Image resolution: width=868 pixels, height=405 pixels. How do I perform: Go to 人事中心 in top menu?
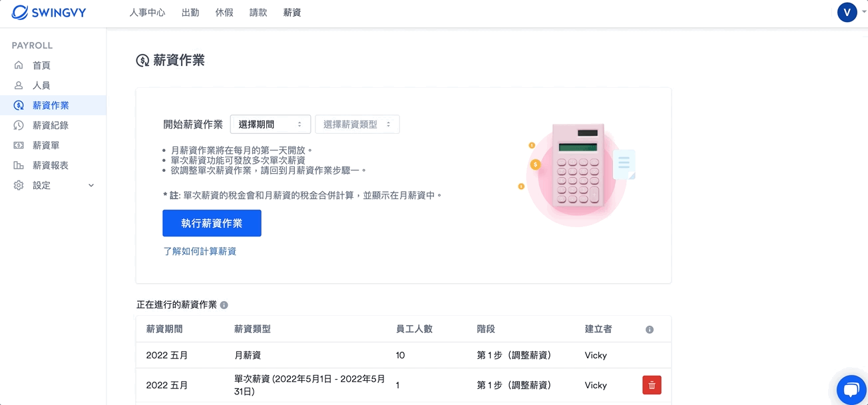[147, 13]
